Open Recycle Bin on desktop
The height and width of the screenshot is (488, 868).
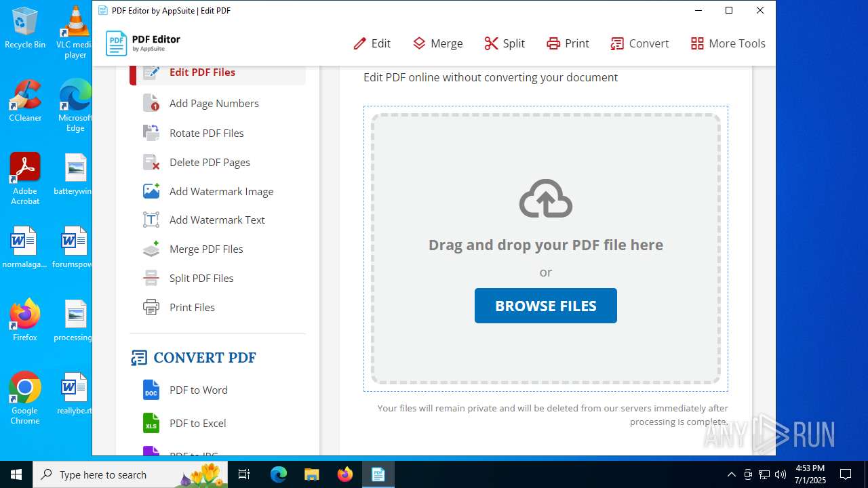(x=25, y=28)
